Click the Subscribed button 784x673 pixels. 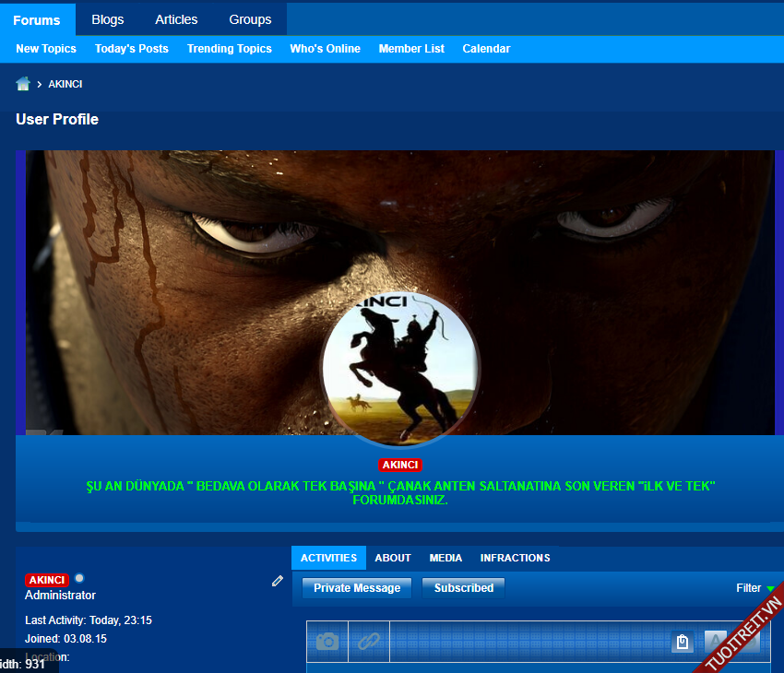click(x=463, y=588)
